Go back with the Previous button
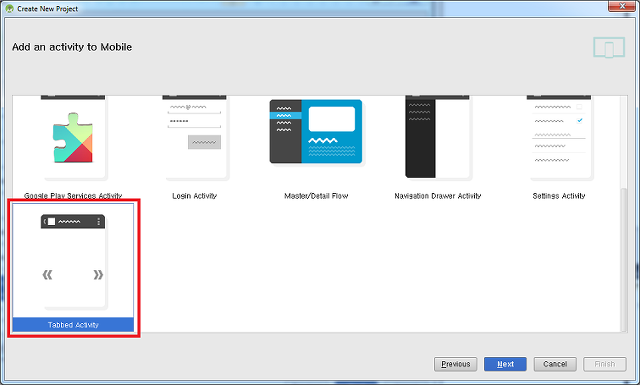 coord(456,364)
